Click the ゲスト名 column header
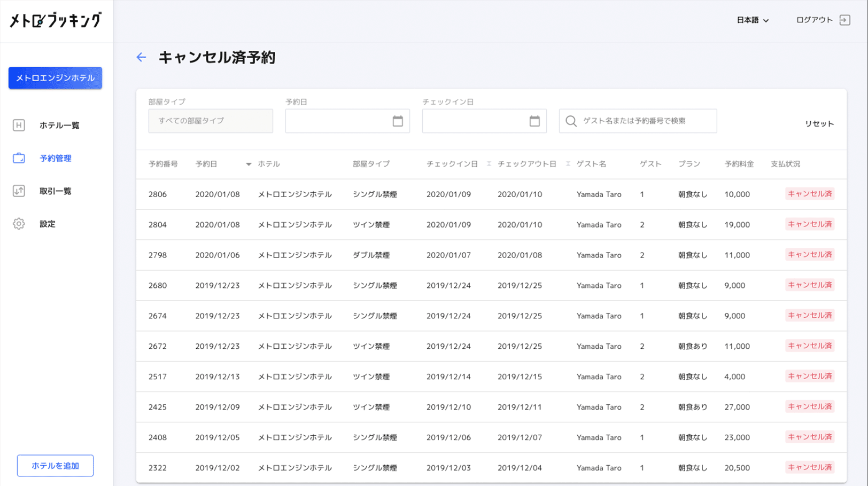Image resolution: width=868 pixels, height=486 pixels. coord(592,164)
